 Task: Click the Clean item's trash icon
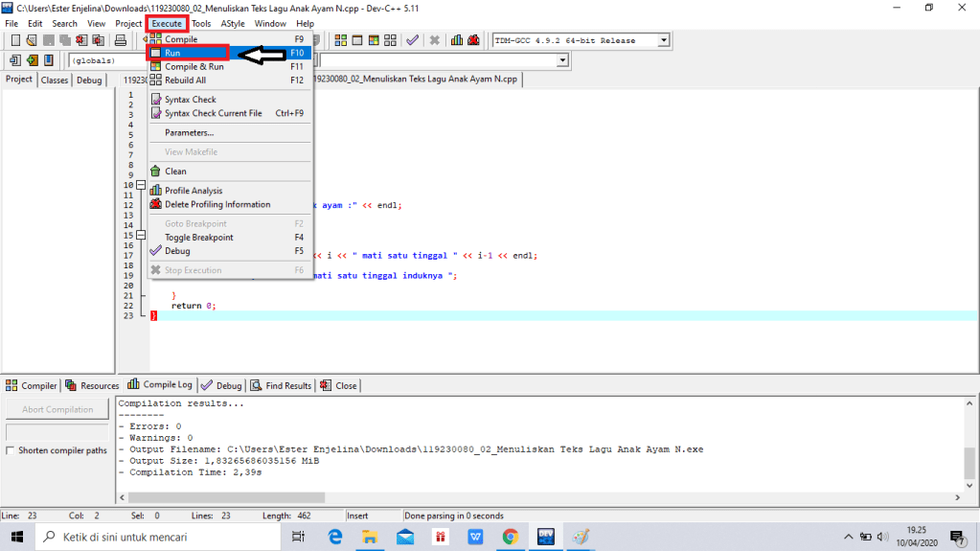[155, 172]
